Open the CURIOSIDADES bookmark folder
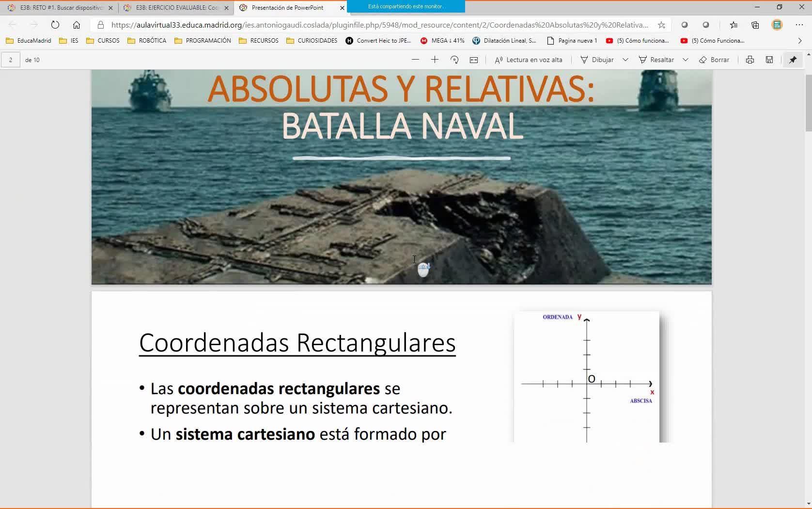The width and height of the screenshot is (812, 509). pos(312,41)
